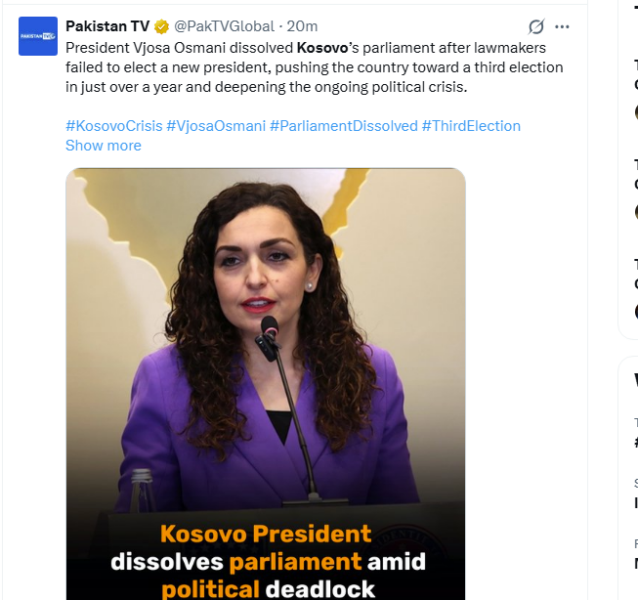Click the cropped hashtag in lower right sidebar card
This screenshot has width=638, height=600.
636,442
